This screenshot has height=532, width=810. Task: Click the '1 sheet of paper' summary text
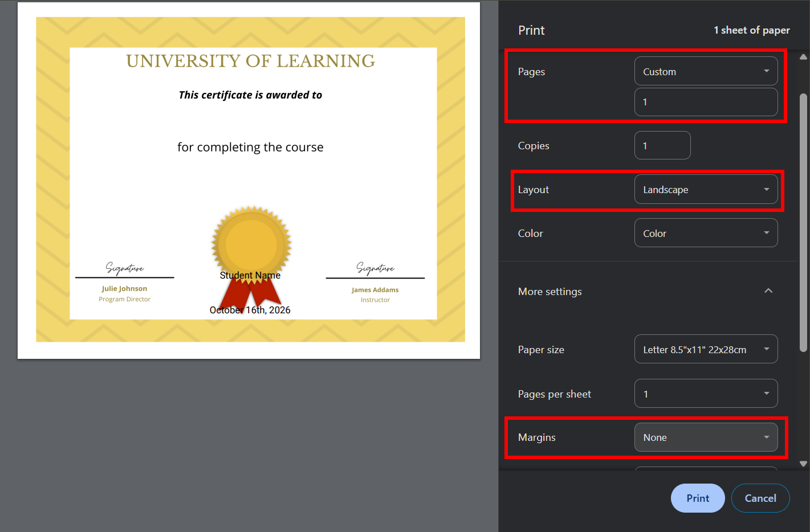[752, 30]
